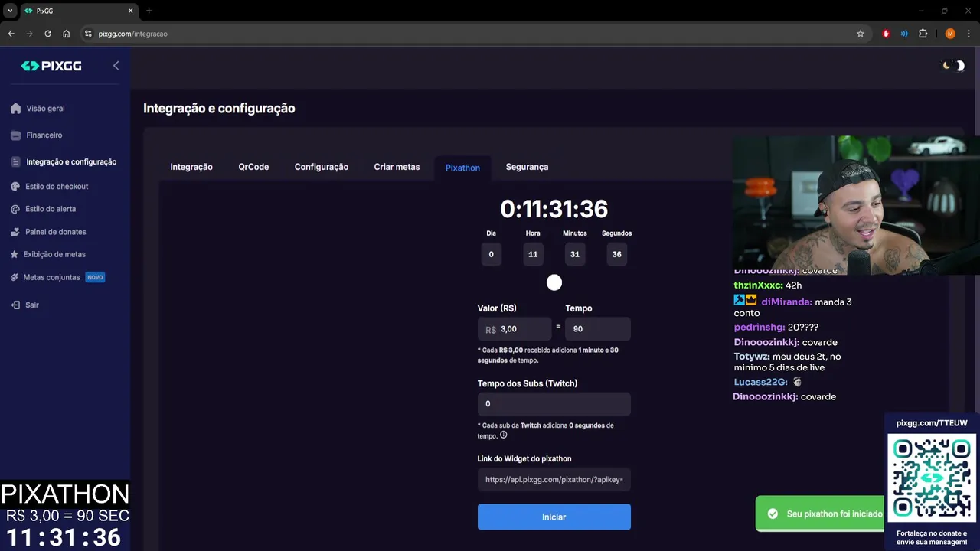Collapse the PixGG sidebar with the chevron
The image size is (980, 551).
[x=116, y=66]
